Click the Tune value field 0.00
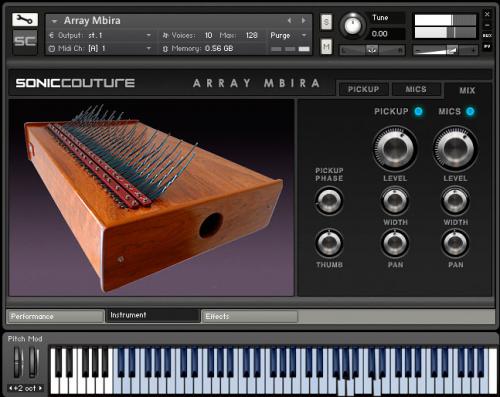The image size is (500, 397). tap(386, 34)
